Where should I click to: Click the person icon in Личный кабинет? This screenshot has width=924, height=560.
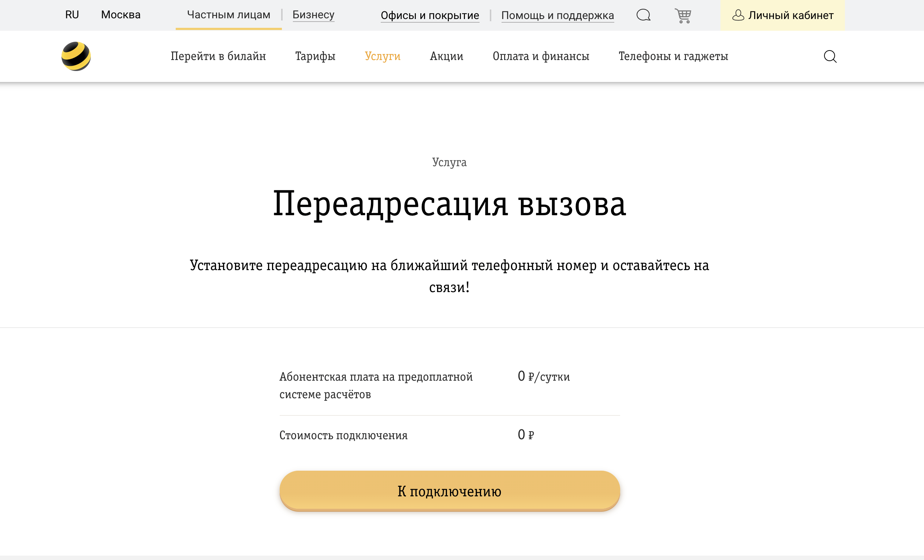point(738,15)
